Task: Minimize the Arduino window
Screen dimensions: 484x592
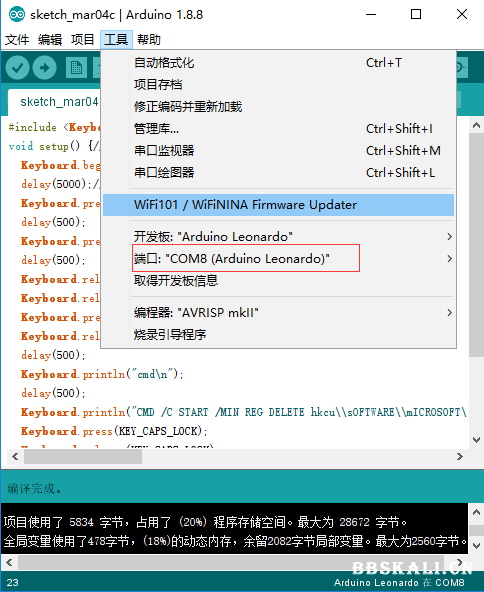Action: [x=371, y=15]
